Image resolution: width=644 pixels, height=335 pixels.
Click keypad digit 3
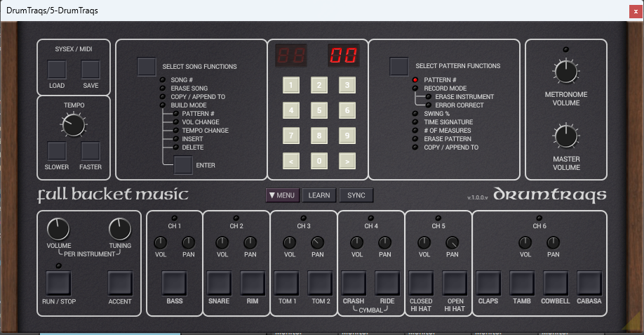(347, 85)
